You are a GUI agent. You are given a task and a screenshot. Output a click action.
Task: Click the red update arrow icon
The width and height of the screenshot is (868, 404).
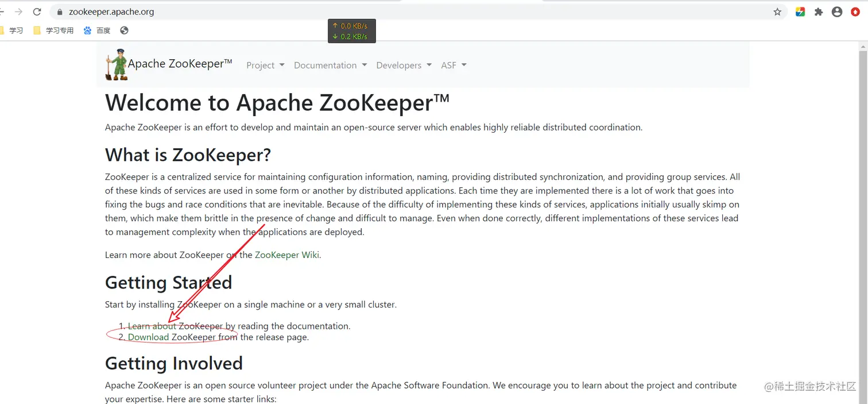tap(855, 11)
